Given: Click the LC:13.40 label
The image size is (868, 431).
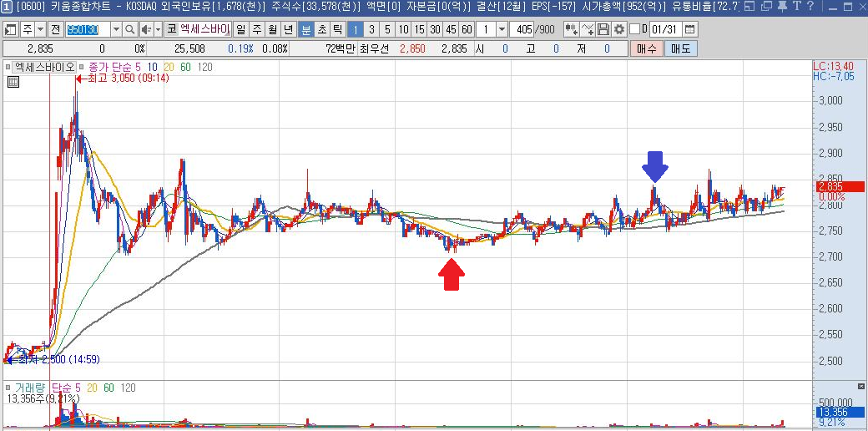Looking at the screenshot, I should pos(833,67).
